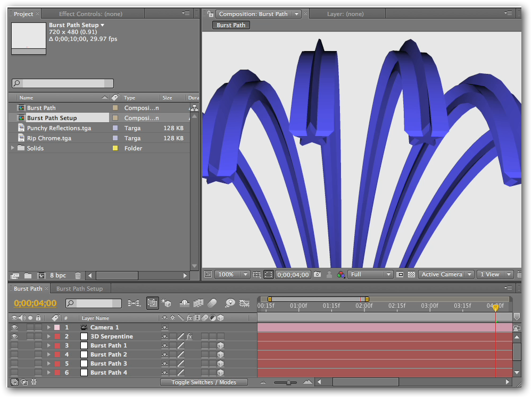The height and width of the screenshot is (398, 532).
Task: Click the Interpret Footage icon
Action: tap(14, 276)
